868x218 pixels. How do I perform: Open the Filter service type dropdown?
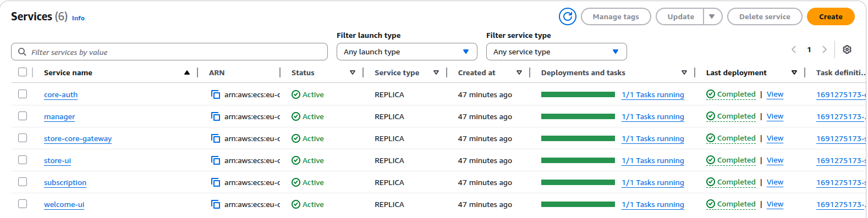pyautogui.click(x=557, y=52)
